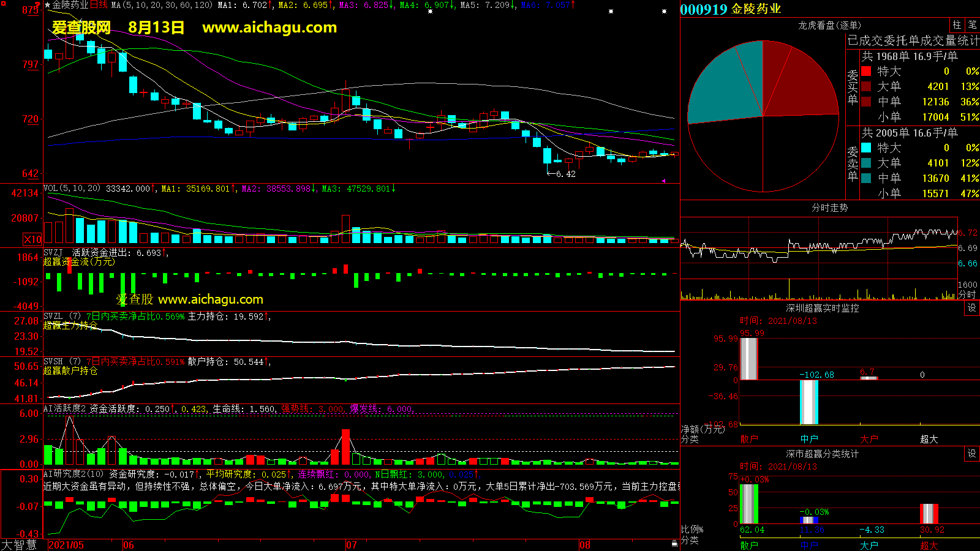Click the 000919 金陵药业 stock title

point(730,9)
